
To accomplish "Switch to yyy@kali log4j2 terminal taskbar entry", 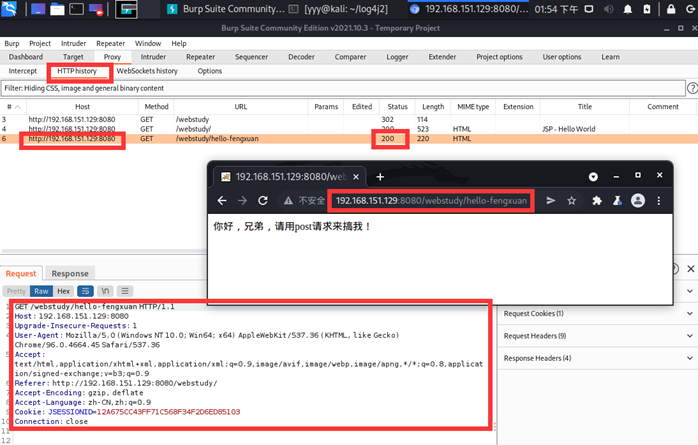I will tap(338, 9).
